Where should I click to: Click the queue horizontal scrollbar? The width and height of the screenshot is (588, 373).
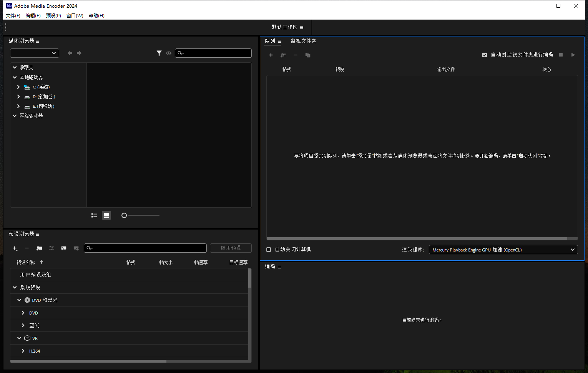(417, 239)
